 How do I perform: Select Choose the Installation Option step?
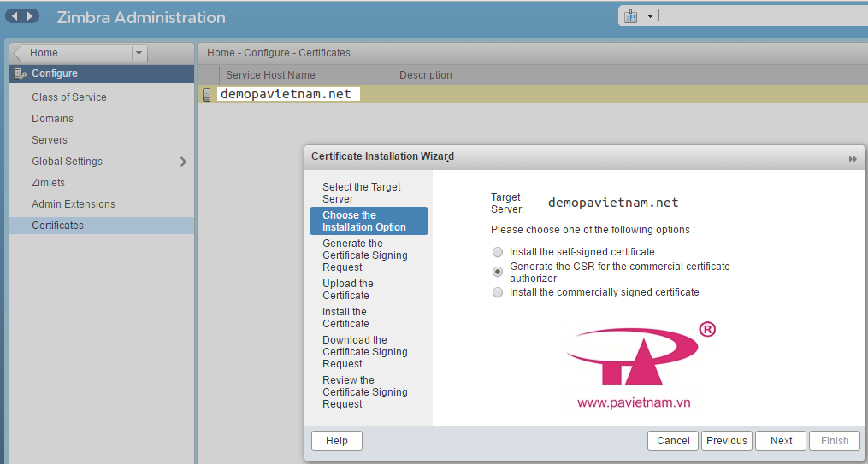click(369, 221)
